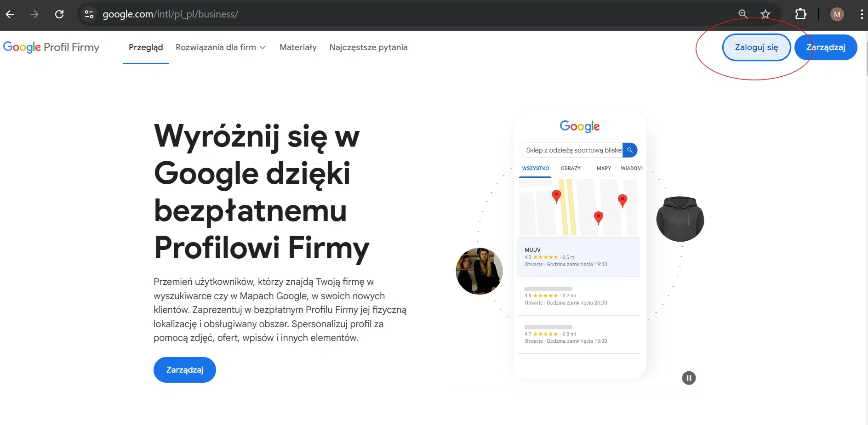This screenshot has height=425, width=868.
Task: Click the leftmost red map pin
Action: (x=556, y=196)
